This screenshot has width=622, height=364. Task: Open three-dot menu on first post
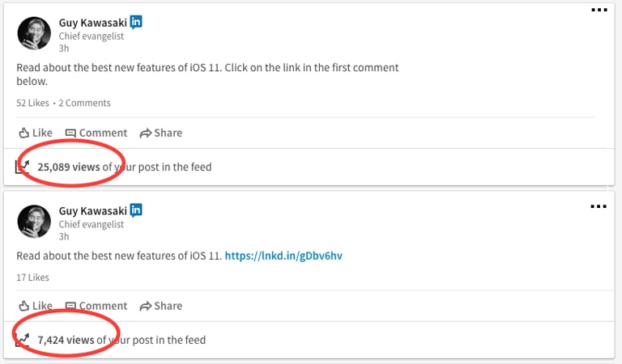[599, 10]
